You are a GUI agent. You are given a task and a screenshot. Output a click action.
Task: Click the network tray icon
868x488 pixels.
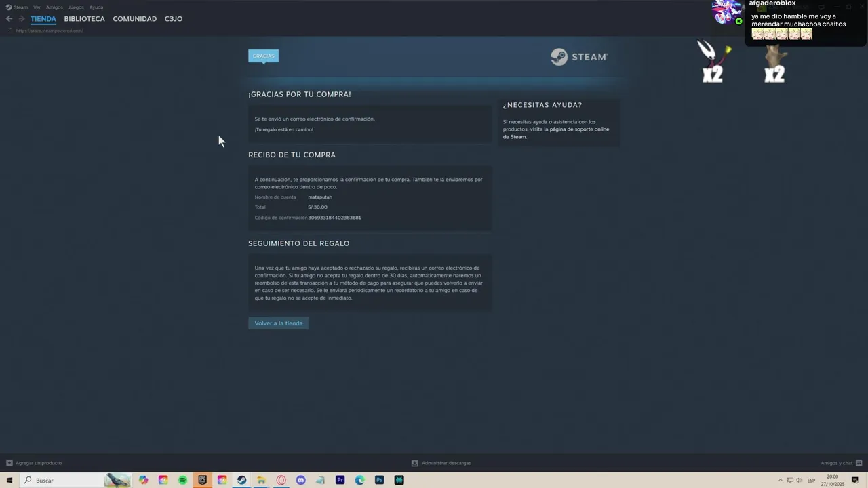pyautogui.click(x=790, y=480)
